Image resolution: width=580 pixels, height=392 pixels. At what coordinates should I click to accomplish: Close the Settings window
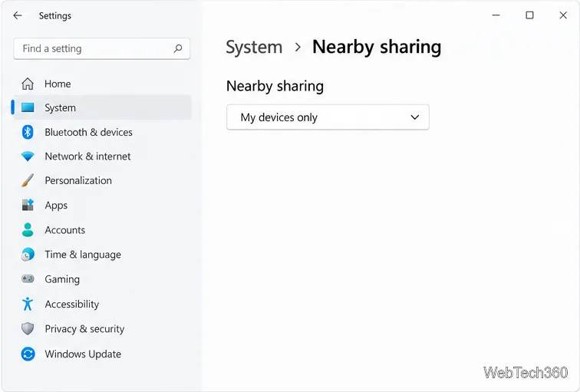(563, 15)
